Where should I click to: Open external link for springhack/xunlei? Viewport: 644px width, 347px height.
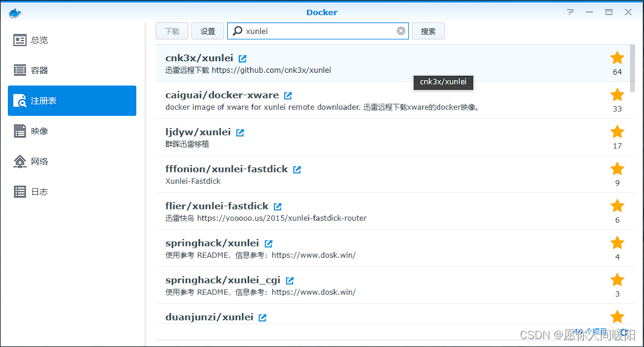[x=268, y=244]
